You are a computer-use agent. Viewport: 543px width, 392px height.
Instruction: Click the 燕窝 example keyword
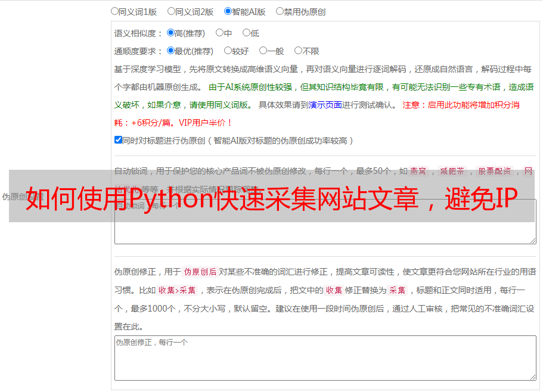pyautogui.click(x=418, y=171)
